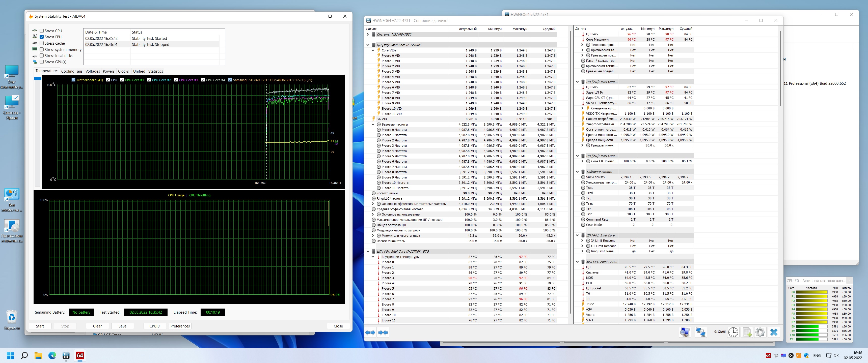Click the HWiNFO reset clock icon
This screenshot has width=868, height=363.
point(733,332)
